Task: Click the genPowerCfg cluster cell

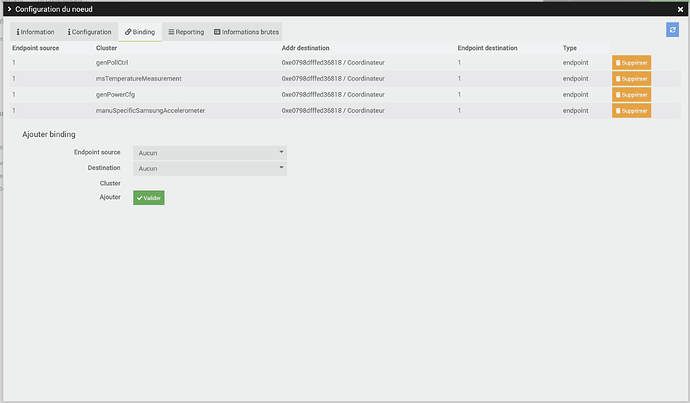Action: (x=115, y=95)
